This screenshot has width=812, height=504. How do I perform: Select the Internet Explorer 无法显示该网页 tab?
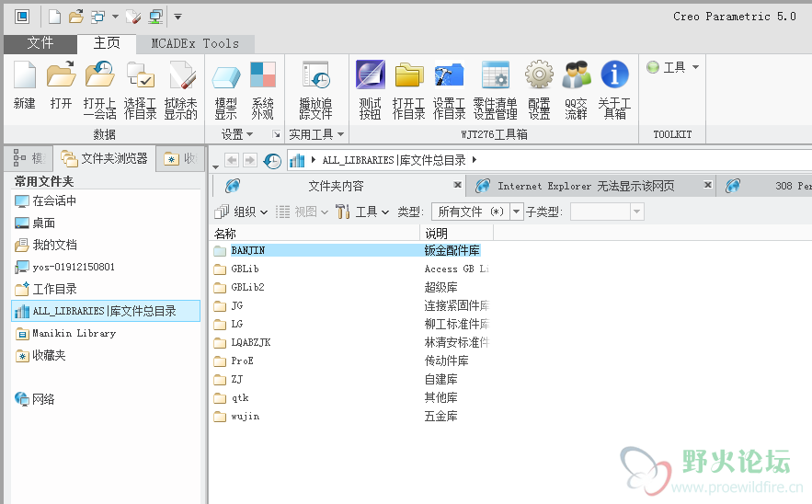click(585, 186)
